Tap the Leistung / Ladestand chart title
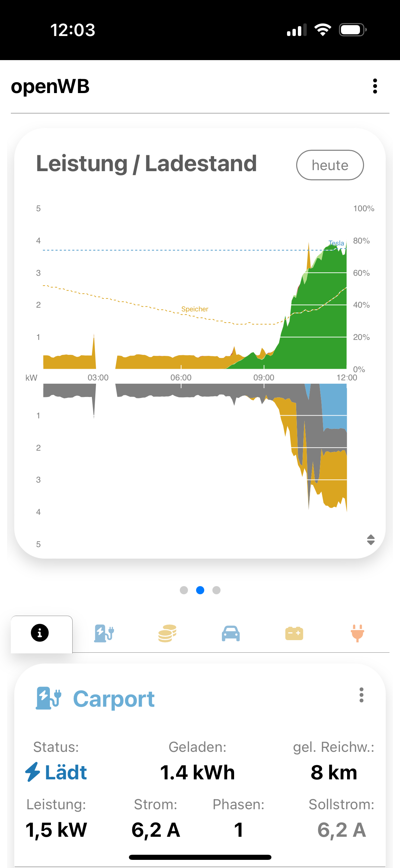 (x=146, y=164)
